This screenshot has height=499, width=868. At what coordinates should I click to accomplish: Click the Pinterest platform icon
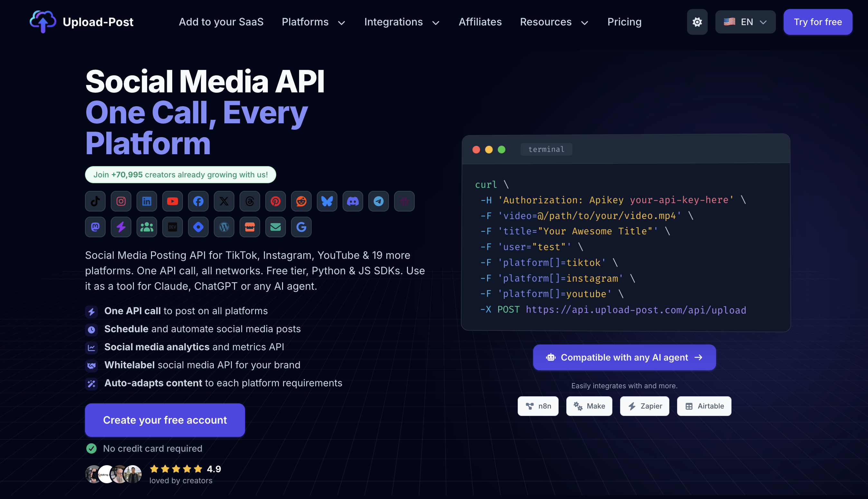(x=276, y=201)
